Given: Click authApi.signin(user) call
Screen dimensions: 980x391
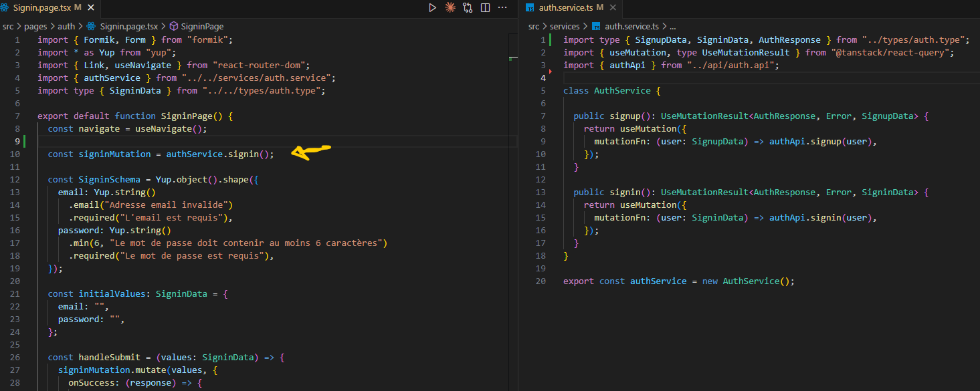Looking at the screenshot, I should point(820,217).
